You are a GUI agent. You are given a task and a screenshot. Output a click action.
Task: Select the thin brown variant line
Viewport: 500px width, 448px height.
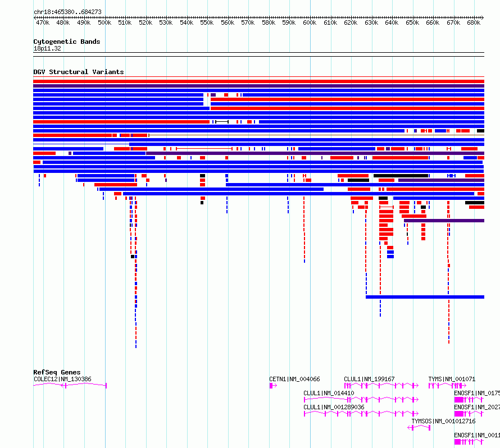pos(316,135)
